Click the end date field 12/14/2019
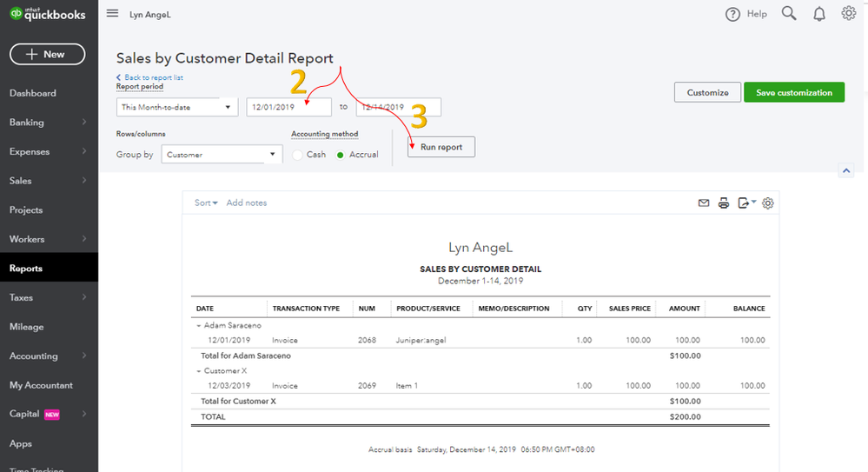 tap(399, 107)
